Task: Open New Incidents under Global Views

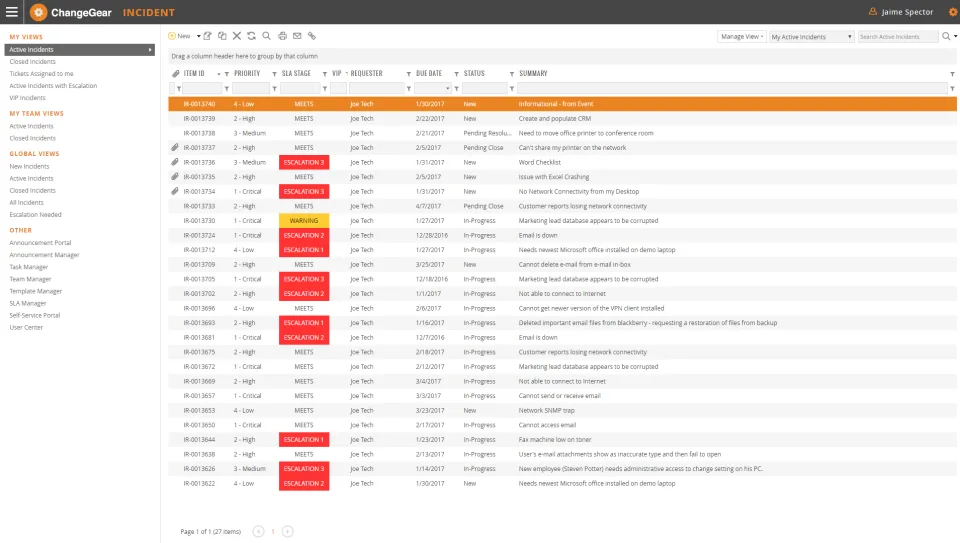Action: click(x=29, y=167)
